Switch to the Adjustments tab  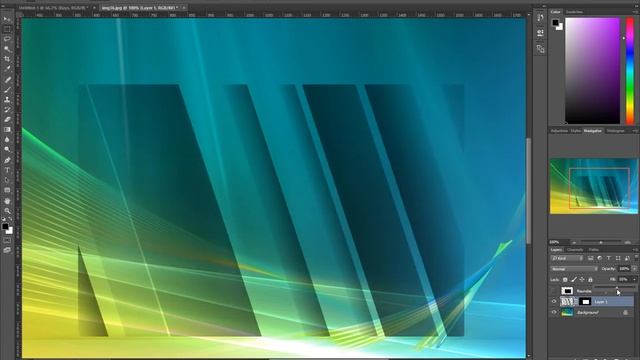[x=559, y=131]
